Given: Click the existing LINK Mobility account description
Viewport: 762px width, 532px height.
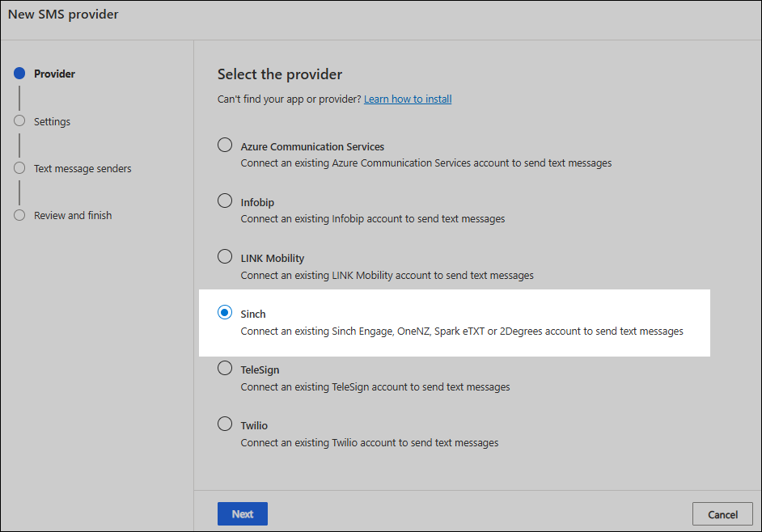Looking at the screenshot, I should coord(387,276).
